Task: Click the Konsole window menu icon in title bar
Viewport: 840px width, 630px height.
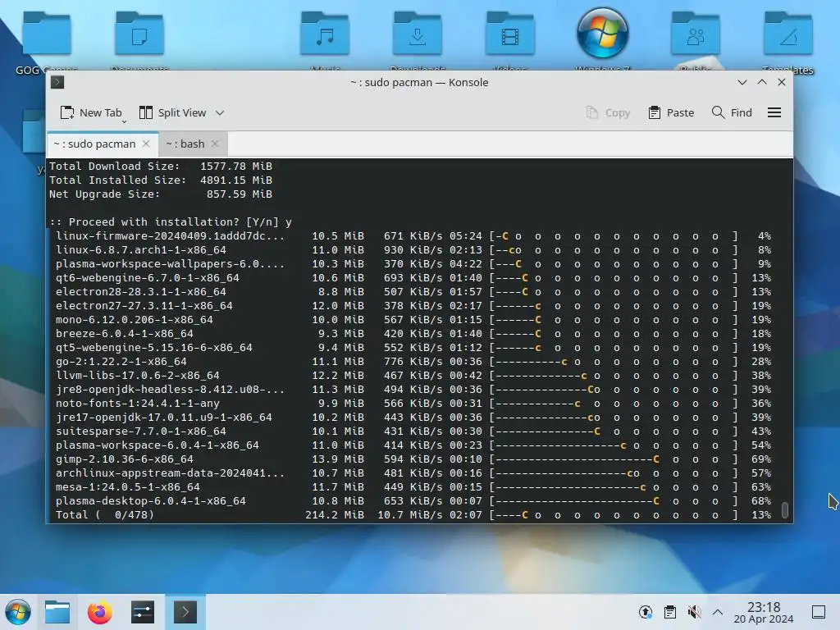Action: coord(57,82)
